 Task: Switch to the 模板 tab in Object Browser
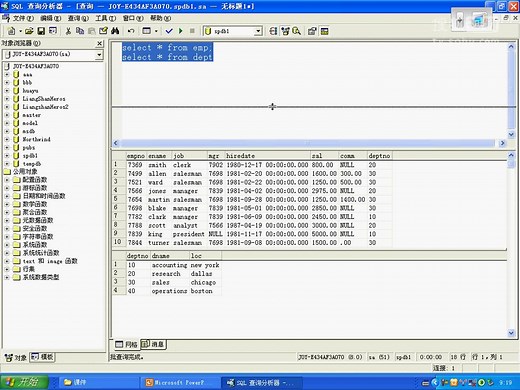click(x=42, y=357)
